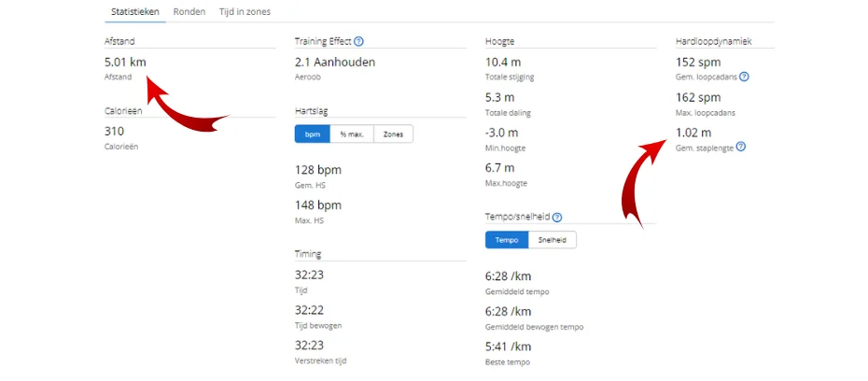Screen dimensions: 868x381
Task: Select the Snelheid speed view
Action: point(553,240)
